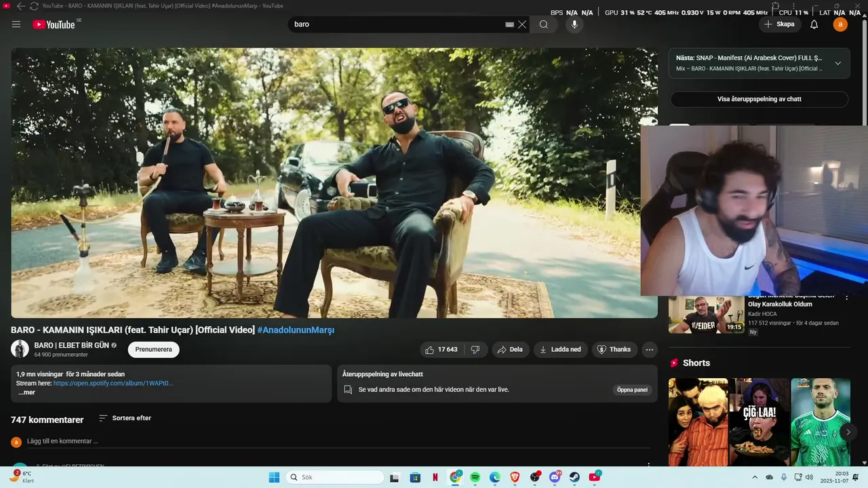Open Brave browser from taskbar
This screenshot has height=488, width=868.
pos(515,477)
